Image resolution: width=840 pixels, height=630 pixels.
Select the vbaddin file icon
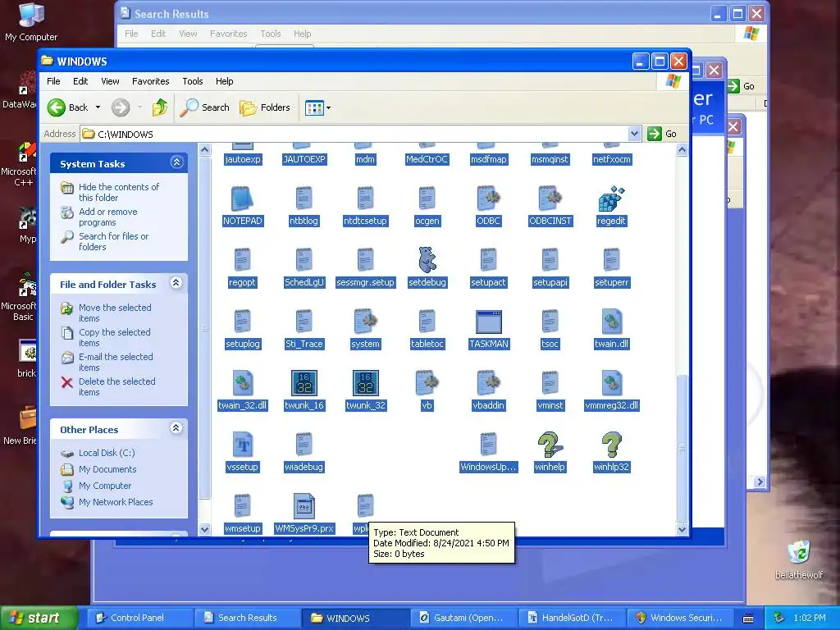click(489, 384)
